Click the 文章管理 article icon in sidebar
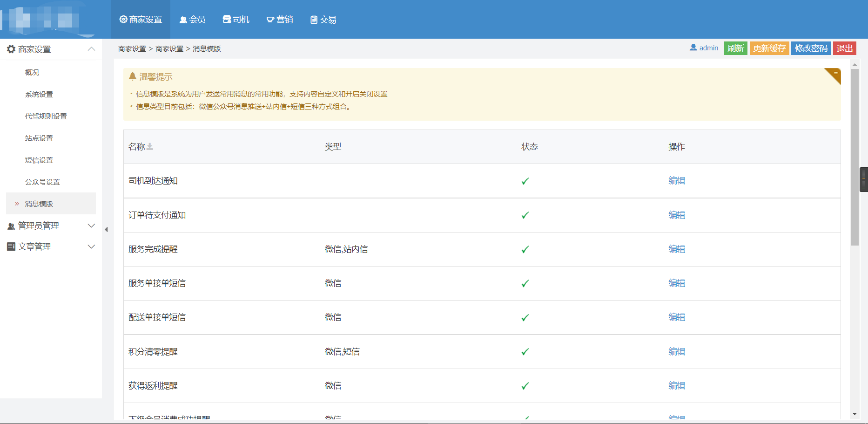The image size is (868, 424). [x=11, y=246]
